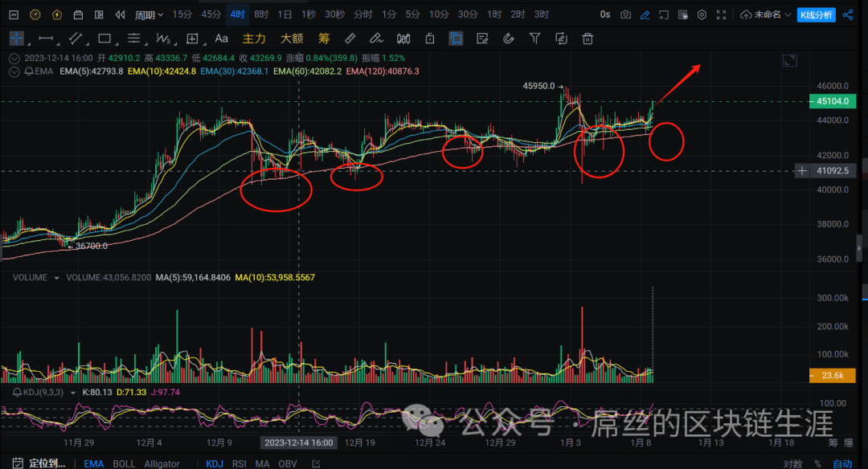Screen dimensions: 868x469
Task: Open the KDJ(9,3,3) dropdown arrow
Action: click(72, 393)
